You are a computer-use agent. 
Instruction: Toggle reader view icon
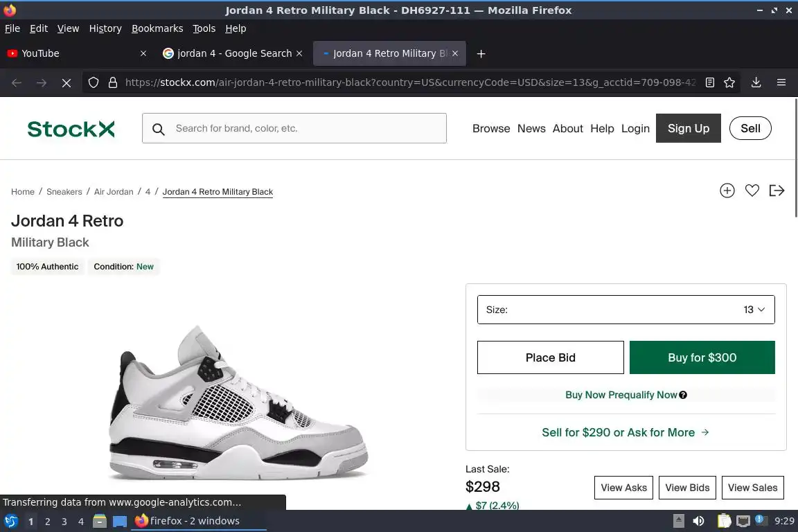(710, 82)
